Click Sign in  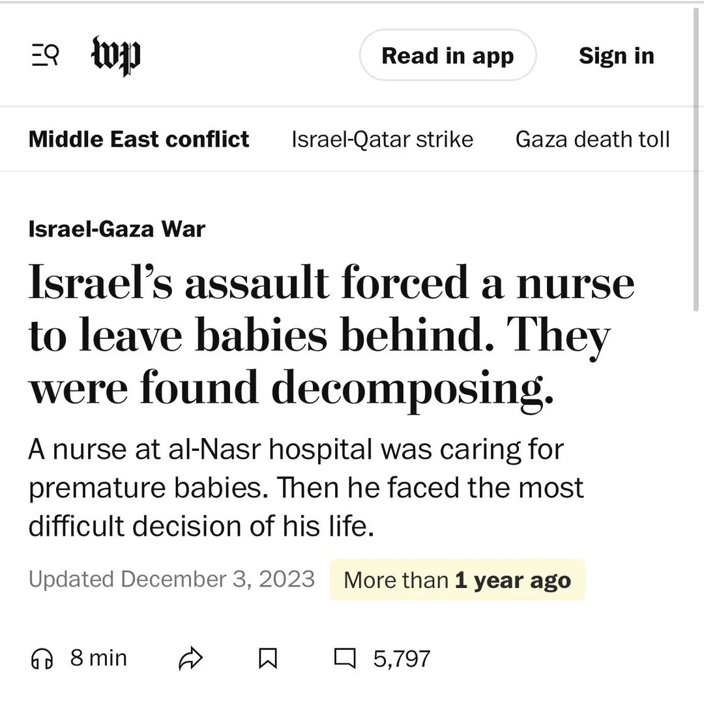(x=616, y=55)
